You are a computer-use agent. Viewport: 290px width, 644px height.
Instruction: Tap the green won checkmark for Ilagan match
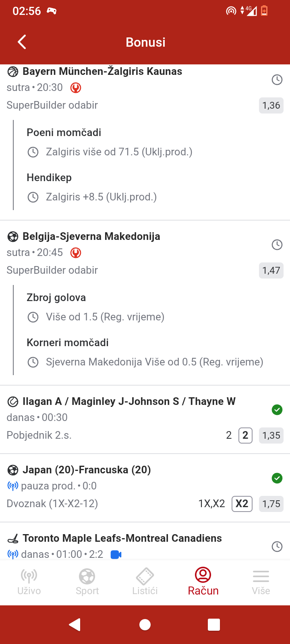point(277,410)
